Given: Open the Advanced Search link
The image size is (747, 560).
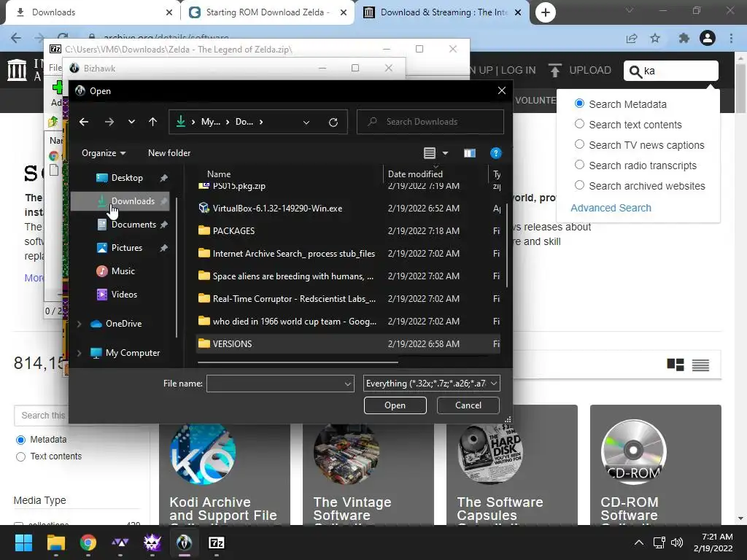Looking at the screenshot, I should coord(611,208).
